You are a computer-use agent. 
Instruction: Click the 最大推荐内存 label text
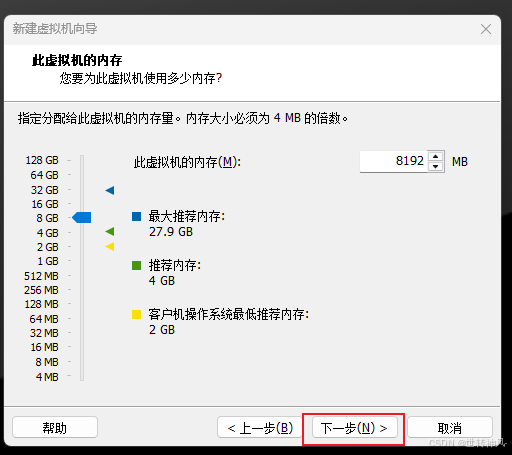click(187, 216)
